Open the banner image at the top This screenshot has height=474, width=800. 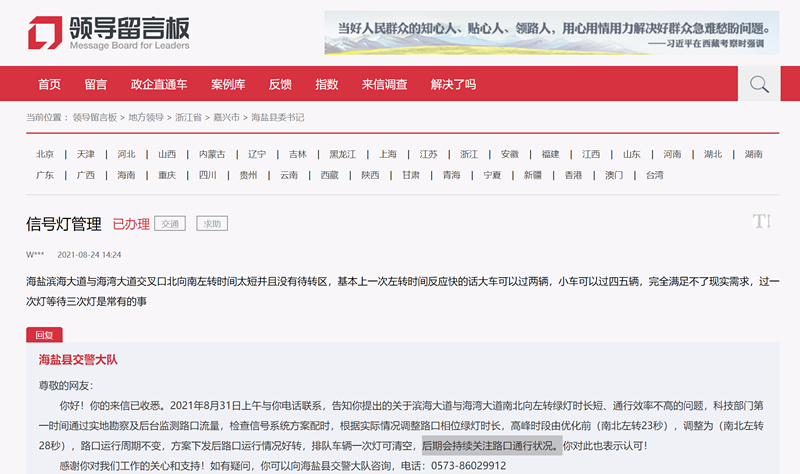click(x=554, y=33)
